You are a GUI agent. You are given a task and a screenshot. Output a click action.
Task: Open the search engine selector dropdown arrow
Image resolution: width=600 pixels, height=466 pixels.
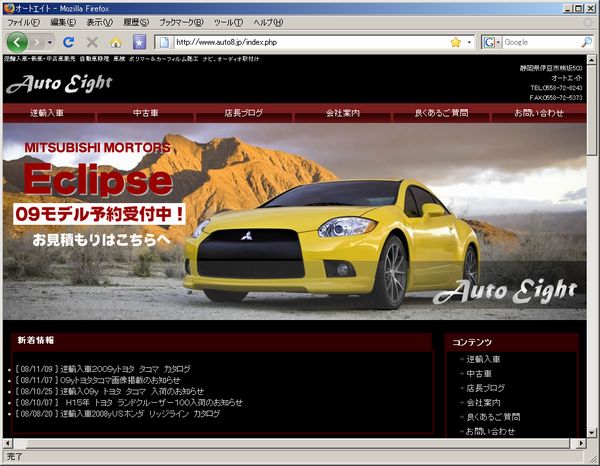coord(499,42)
